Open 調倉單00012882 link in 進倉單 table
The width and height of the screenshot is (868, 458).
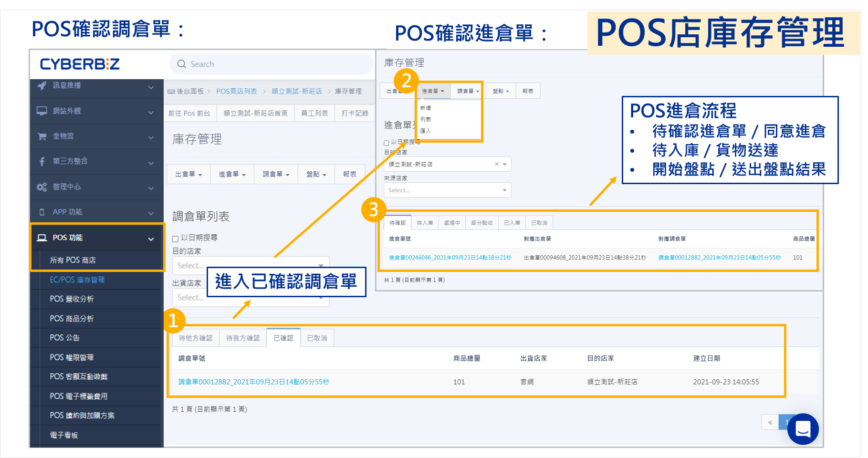point(720,258)
